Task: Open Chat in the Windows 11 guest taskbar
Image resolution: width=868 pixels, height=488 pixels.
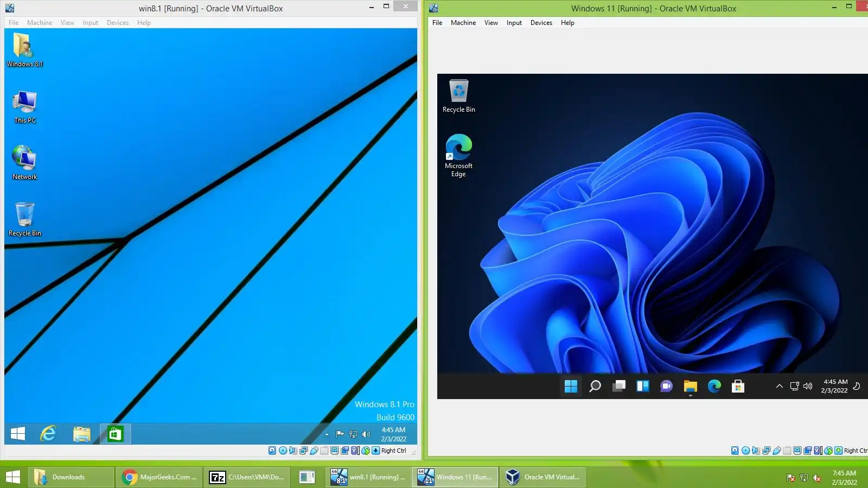Action: pyautogui.click(x=666, y=386)
